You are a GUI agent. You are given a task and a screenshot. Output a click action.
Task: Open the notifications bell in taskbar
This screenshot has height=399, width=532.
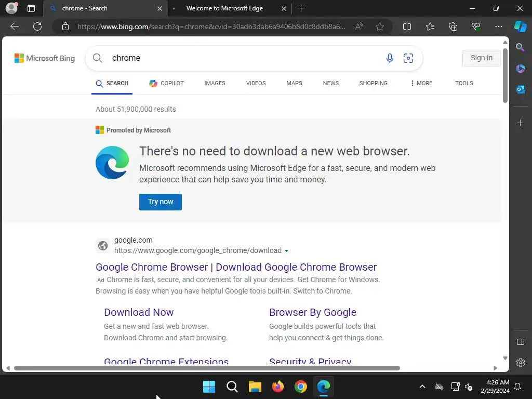coord(518,387)
